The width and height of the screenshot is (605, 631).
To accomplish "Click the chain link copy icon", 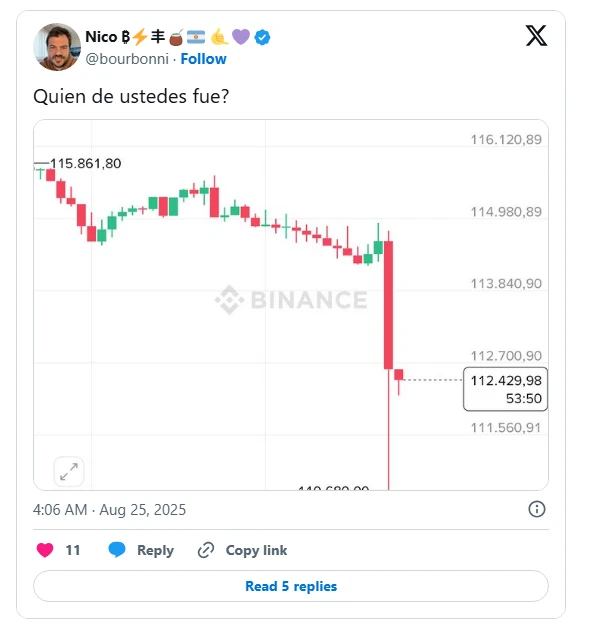I will click(206, 550).
